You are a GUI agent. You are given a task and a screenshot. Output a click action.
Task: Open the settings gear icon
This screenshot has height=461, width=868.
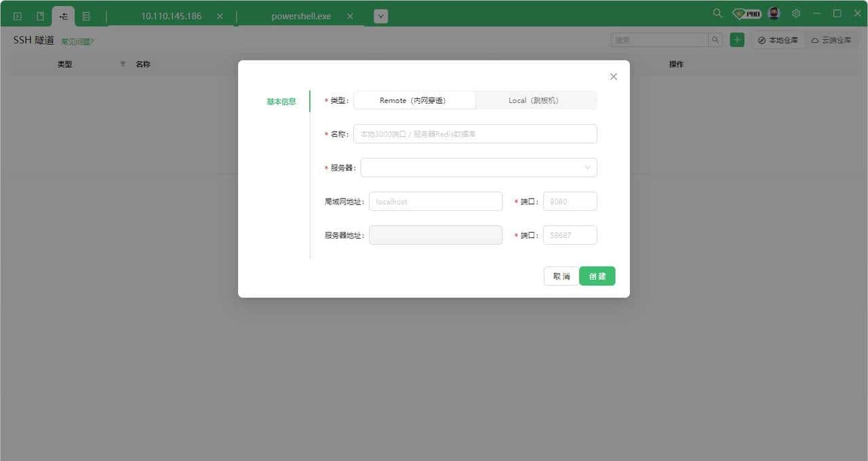[796, 14]
